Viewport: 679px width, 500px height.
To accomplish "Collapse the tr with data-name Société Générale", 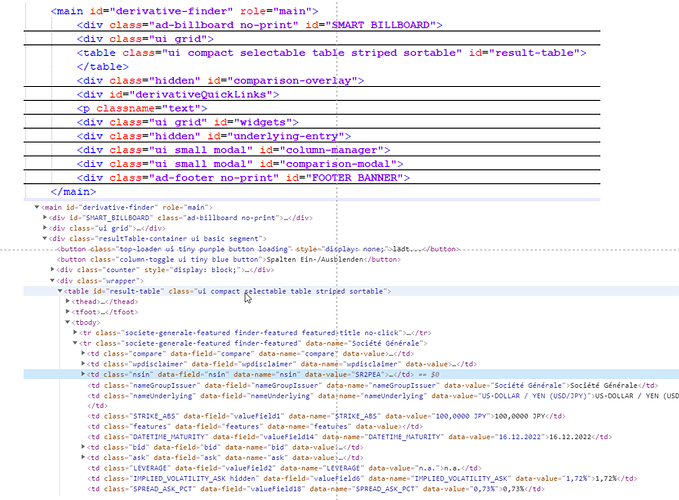I will 75,343.
